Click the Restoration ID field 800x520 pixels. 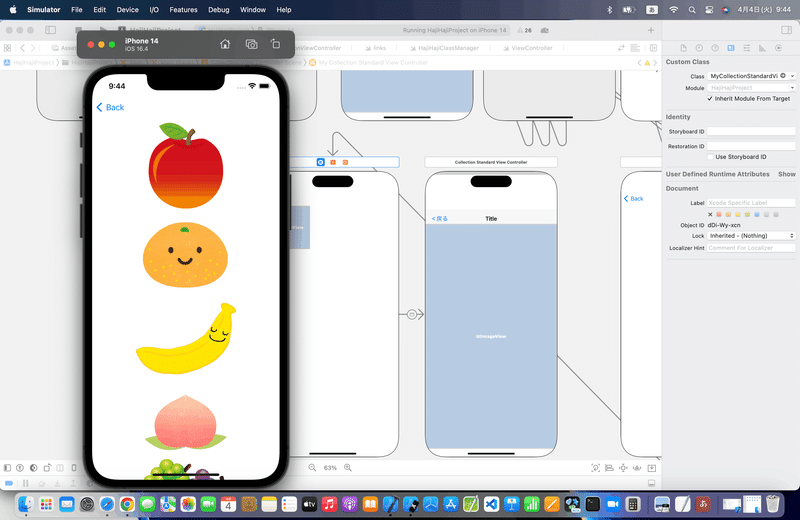point(751,146)
